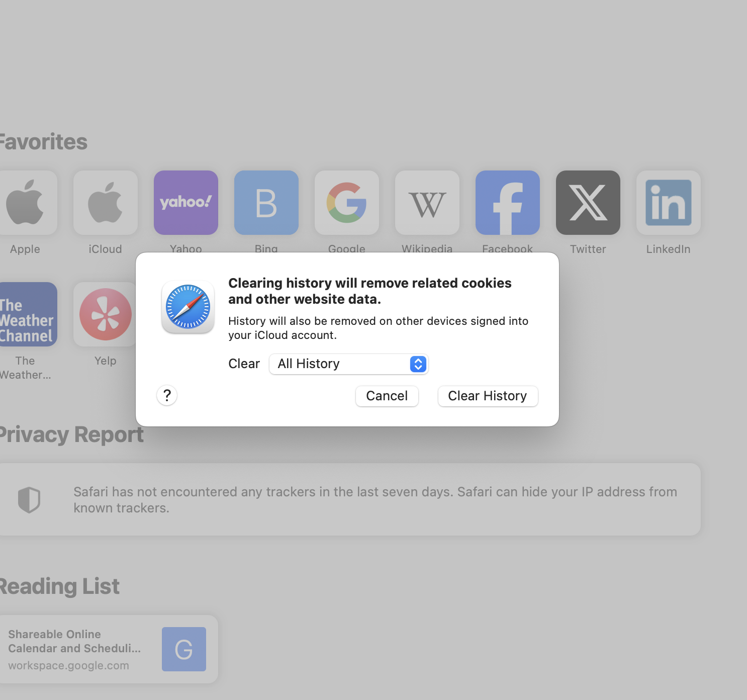This screenshot has width=747, height=700.
Task: Click the dropdown chevron arrows
Action: 417,364
